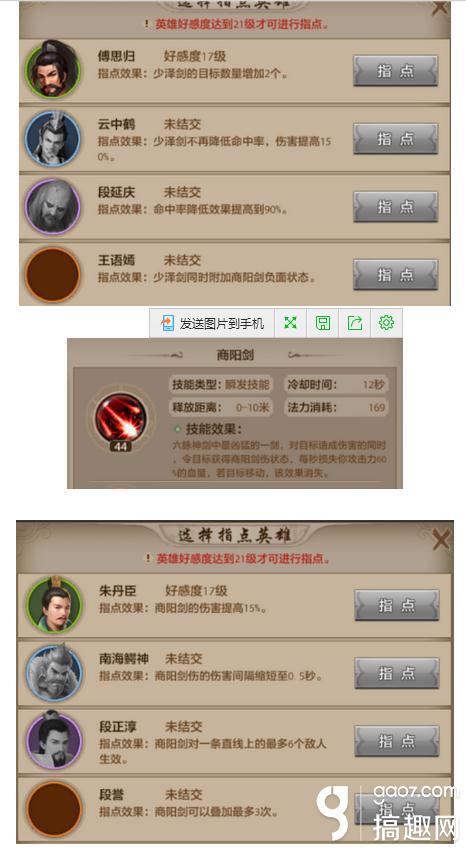Click the green fullscreen expand icon
466x850 pixels.
tap(290, 323)
